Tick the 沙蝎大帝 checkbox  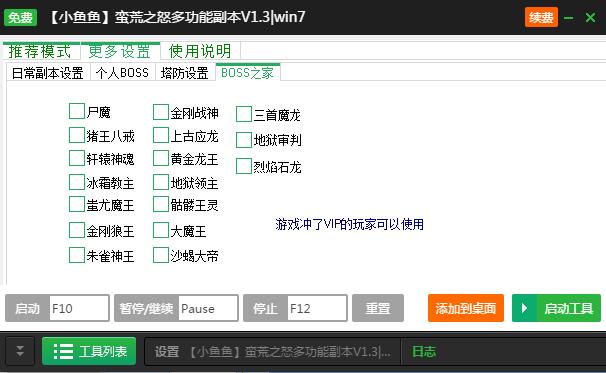click(161, 255)
